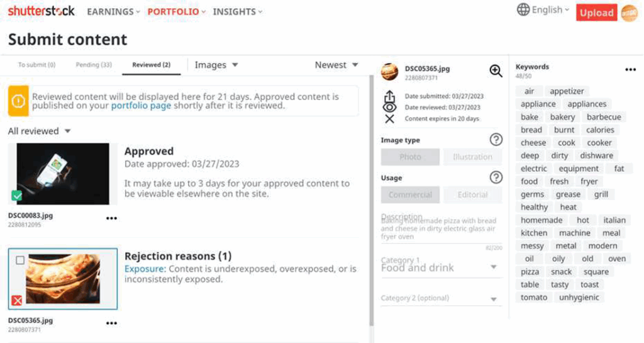Select the Editorial usage option

472,194
